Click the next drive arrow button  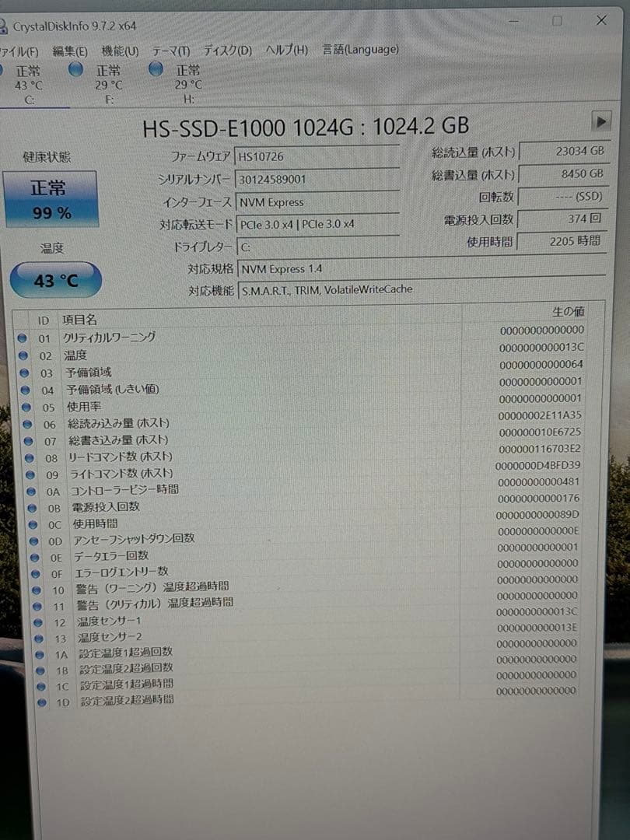click(x=602, y=121)
